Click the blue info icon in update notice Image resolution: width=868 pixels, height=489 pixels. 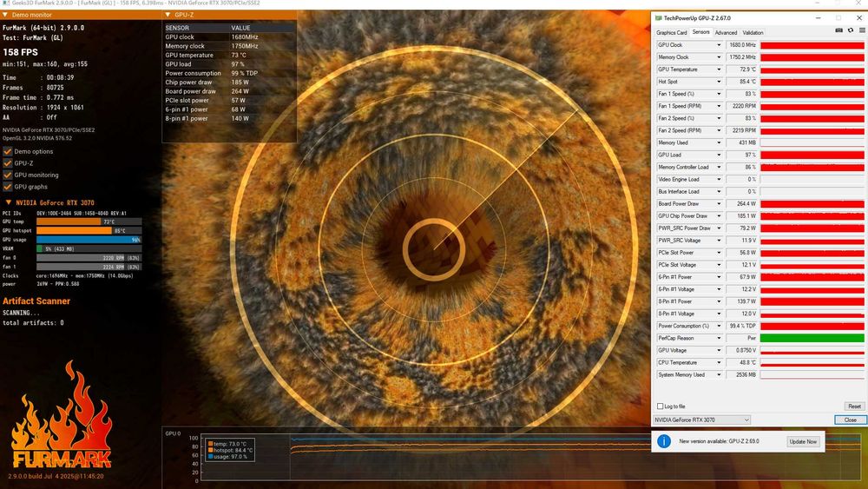point(664,441)
